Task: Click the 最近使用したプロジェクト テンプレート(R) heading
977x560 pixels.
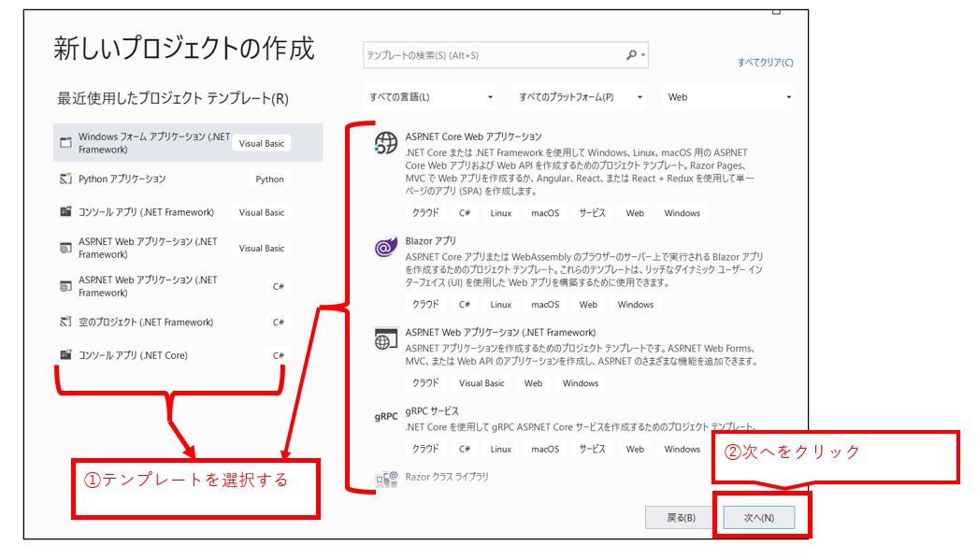Action: tap(173, 98)
